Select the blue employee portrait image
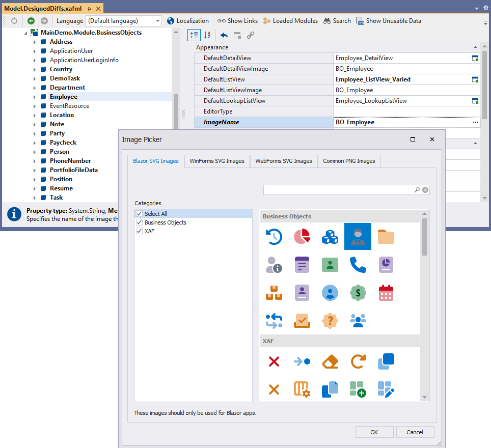The image size is (491, 448). click(358, 236)
